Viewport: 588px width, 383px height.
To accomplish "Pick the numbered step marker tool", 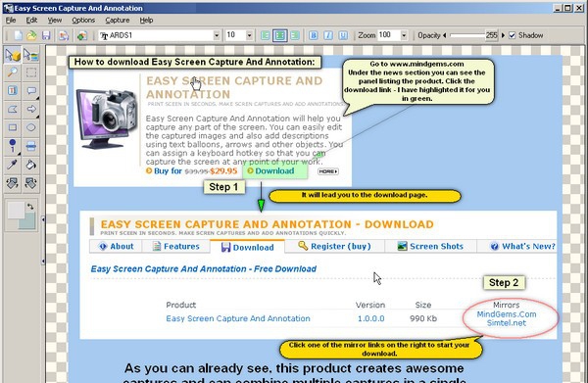I will [x=13, y=146].
